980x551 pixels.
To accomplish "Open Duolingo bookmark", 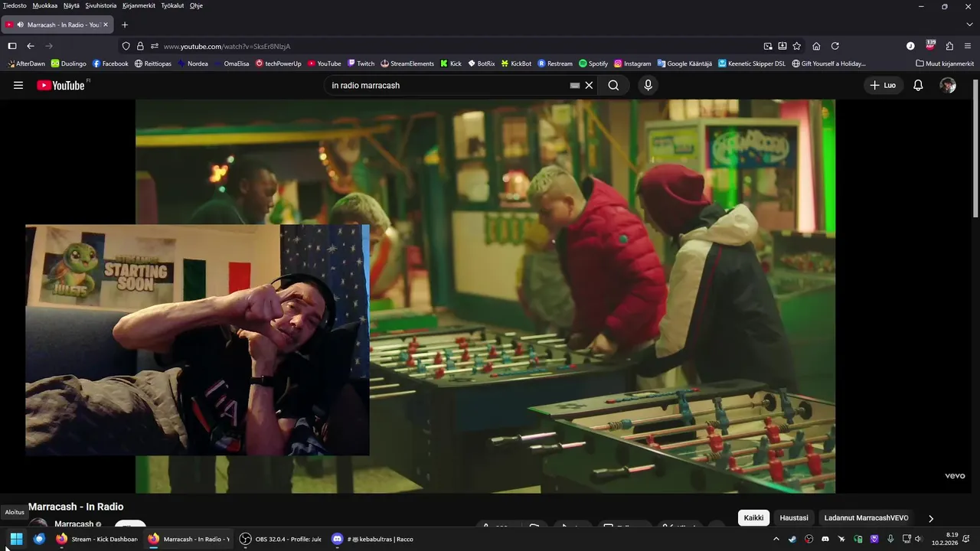I will pos(68,64).
